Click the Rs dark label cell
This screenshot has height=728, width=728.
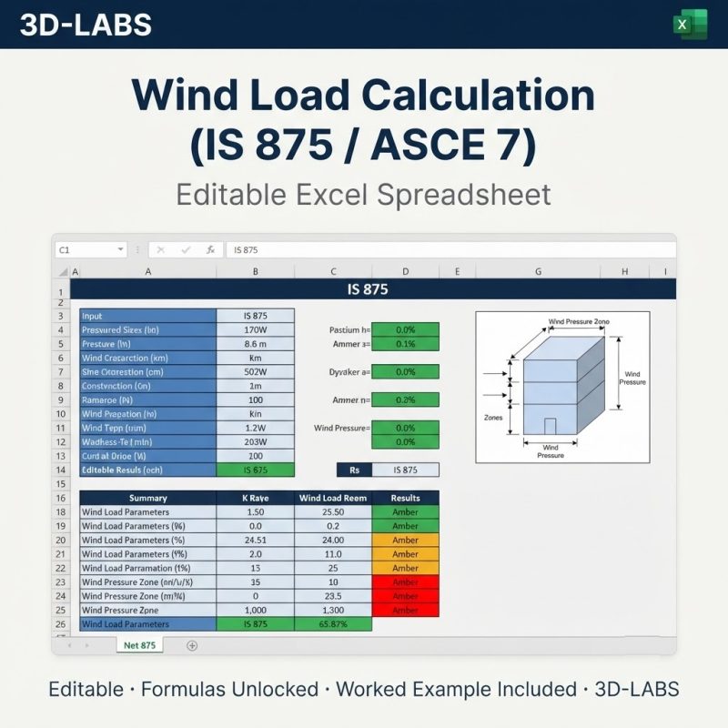tap(354, 470)
